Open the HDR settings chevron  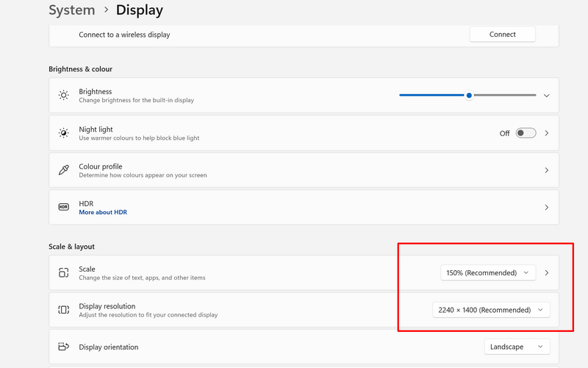click(546, 208)
